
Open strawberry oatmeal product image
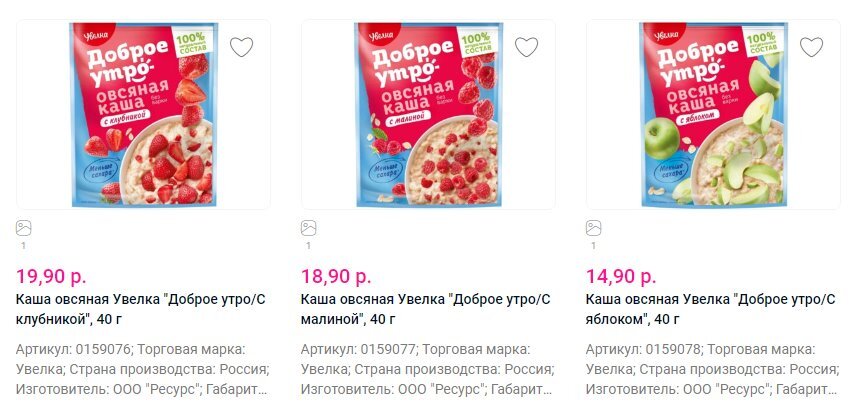[x=143, y=115]
